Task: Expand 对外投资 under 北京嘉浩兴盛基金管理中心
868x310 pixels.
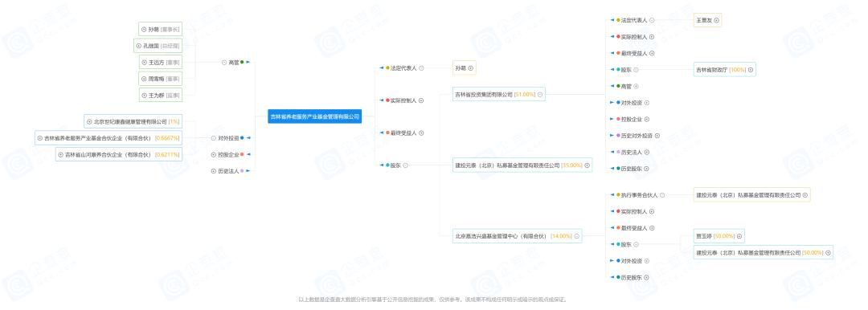Action: (647, 261)
